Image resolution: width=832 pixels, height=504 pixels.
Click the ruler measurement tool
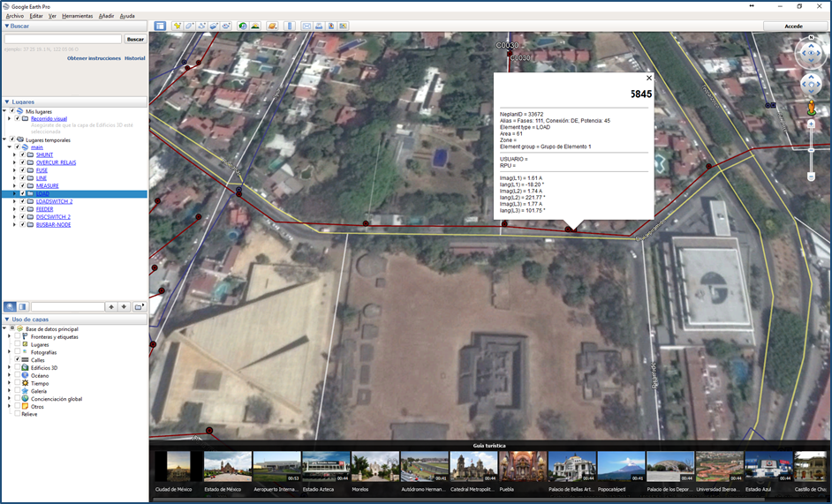pos(288,26)
